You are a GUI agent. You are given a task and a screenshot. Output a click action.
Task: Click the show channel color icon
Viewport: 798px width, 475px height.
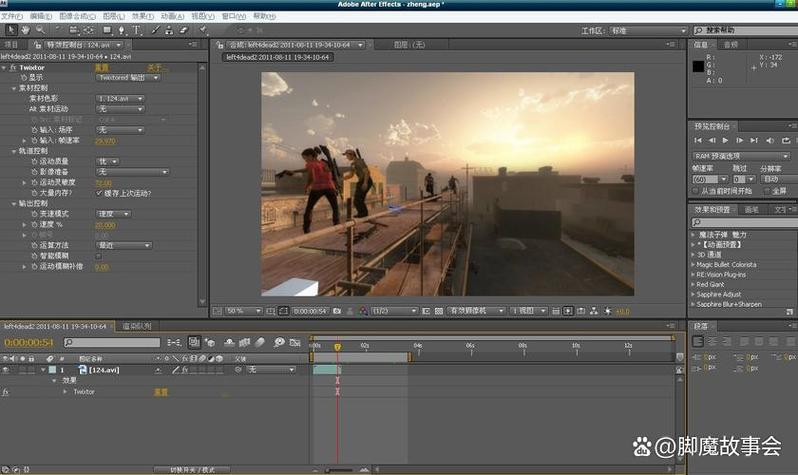pos(363,311)
